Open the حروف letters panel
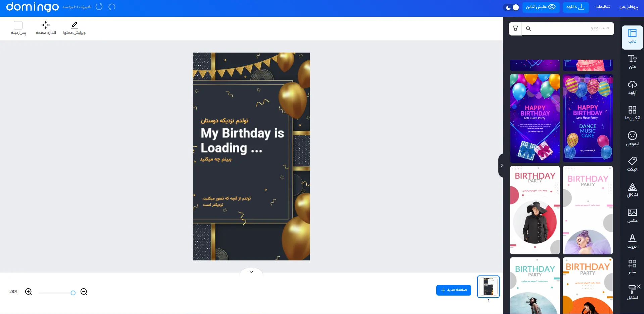Image resolution: width=644 pixels, height=314 pixels. click(x=632, y=241)
